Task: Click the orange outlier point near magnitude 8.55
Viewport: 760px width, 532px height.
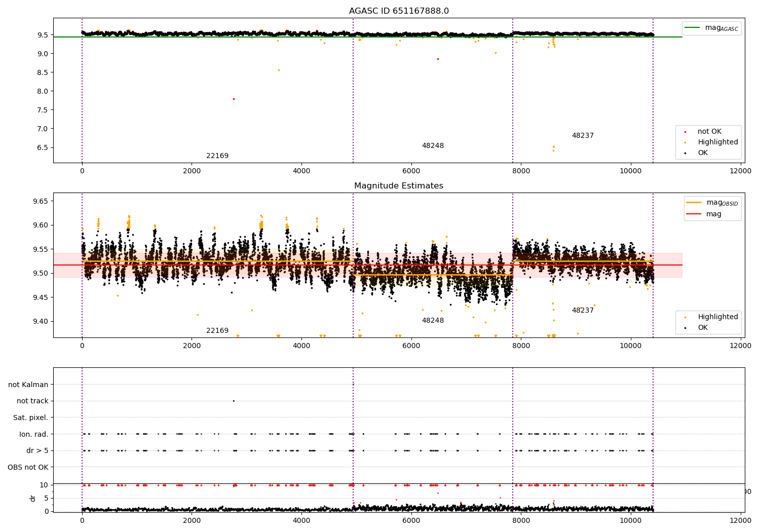Action: (x=279, y=70)
